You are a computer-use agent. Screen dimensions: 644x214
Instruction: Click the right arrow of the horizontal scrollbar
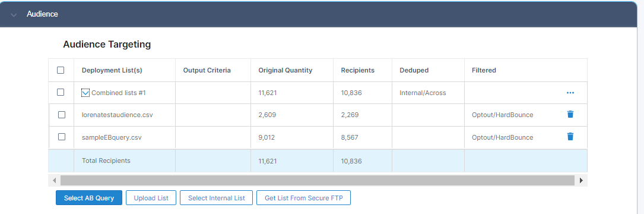(581, 180)
